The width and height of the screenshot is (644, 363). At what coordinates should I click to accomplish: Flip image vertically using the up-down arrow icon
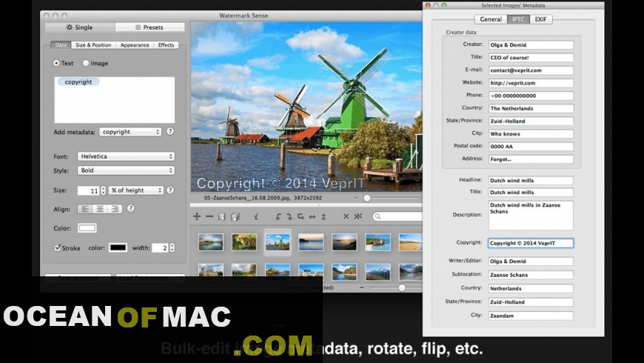(323, 216)
